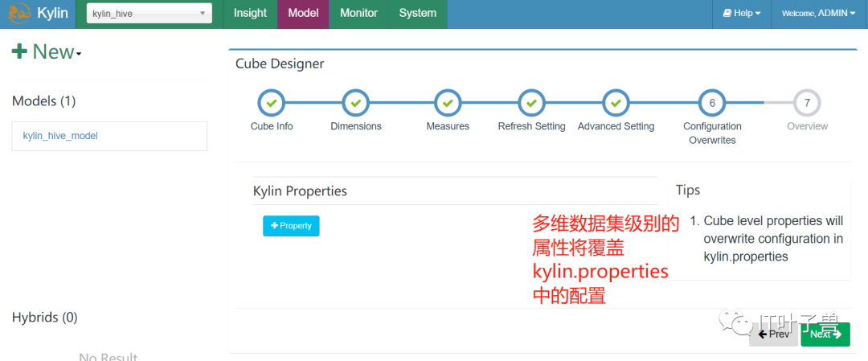The height and width of the screenshot is (361, 868).
Task: Click the Cube level properties tip text
Action: pos(773,239)
